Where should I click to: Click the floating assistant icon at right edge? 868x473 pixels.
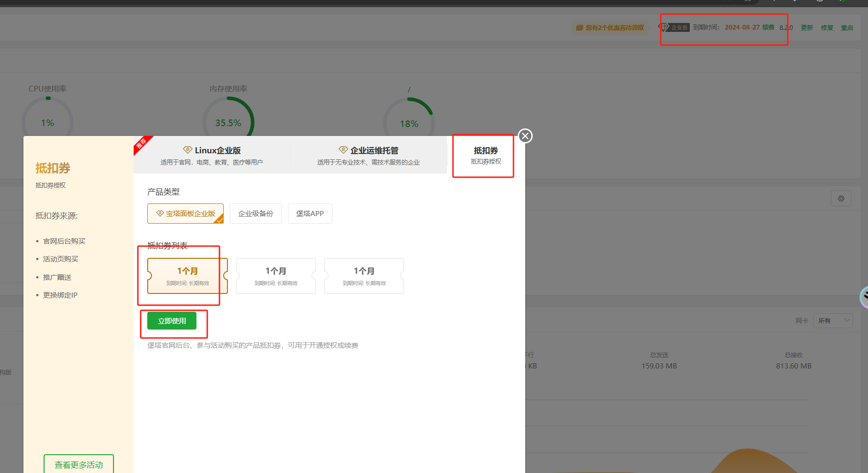click(x=864, y=297)
